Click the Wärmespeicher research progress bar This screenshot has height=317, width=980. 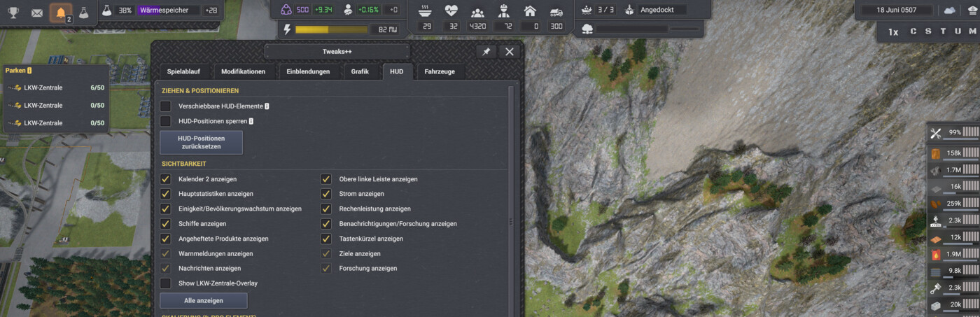click(167, 10)
